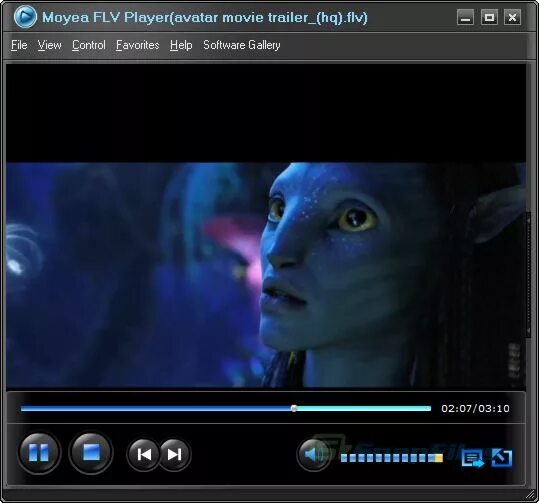Skip to the next track

pyautogui.click(x=174, y=455)
